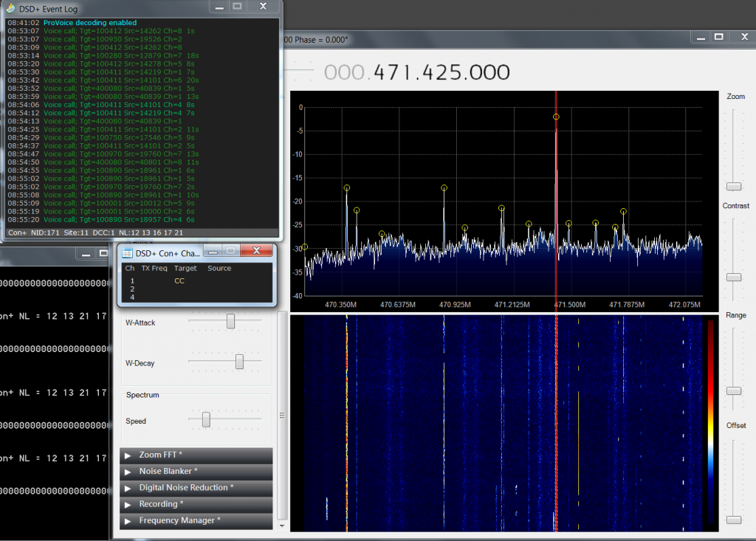The height and width of the screenshot is (541, 756).
Task: Click the Target column header in Con+ Channel
Action: coord(185,269)
